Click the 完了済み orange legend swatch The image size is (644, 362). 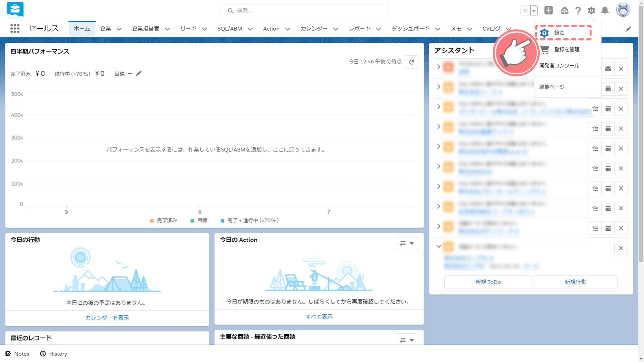click(x=152, y=221)
